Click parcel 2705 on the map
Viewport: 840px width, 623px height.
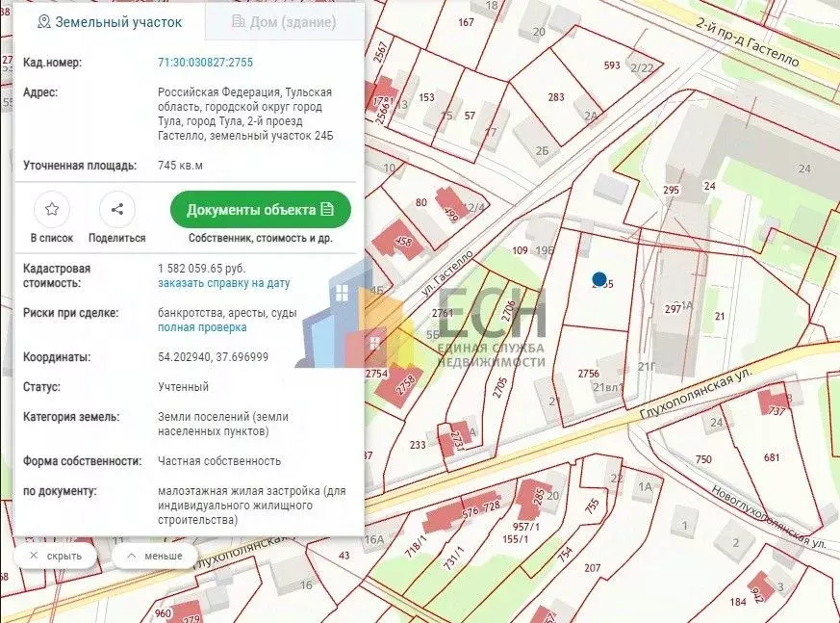click(499, 388)
